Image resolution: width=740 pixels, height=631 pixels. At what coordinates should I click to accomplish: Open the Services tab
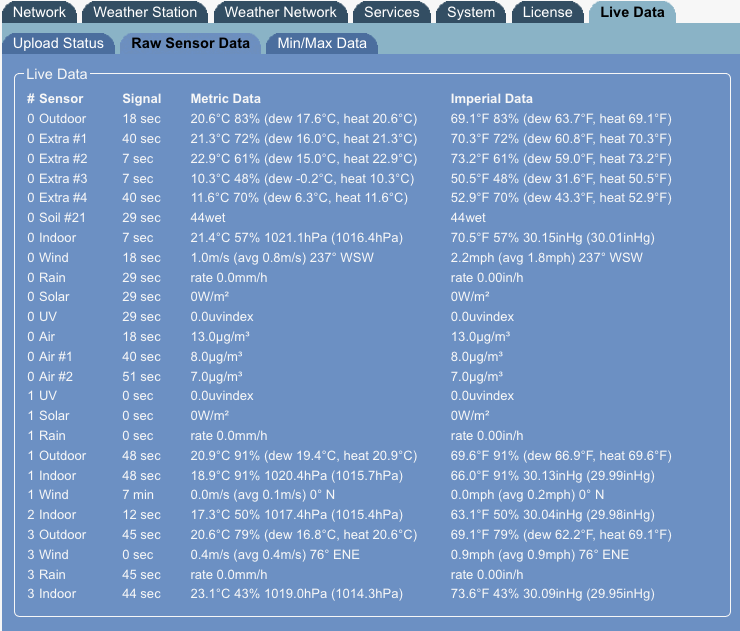click(x=391, y=12)
